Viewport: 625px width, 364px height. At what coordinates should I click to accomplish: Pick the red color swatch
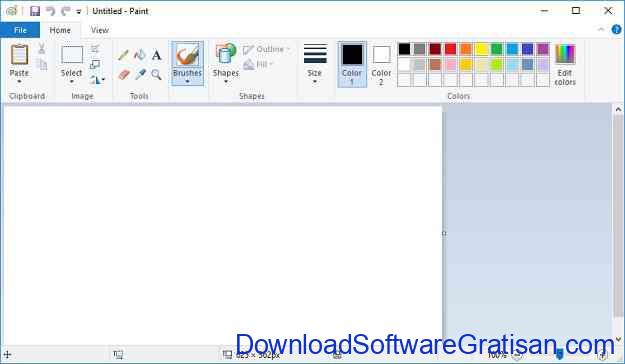(450, 49)
